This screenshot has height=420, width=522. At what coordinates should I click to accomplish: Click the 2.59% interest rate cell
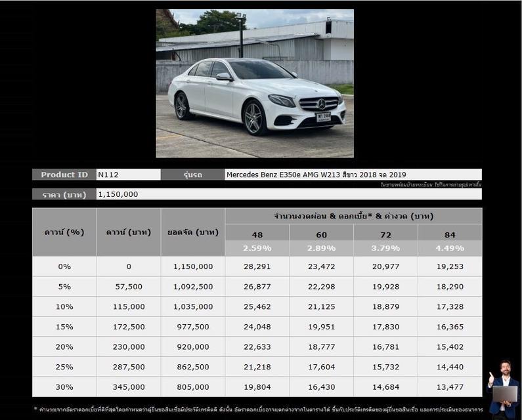pyautogui.click(x=257, y=248)
